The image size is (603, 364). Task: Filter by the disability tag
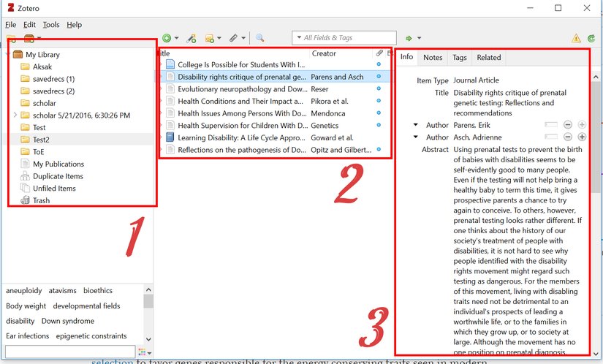coord(20,321)
